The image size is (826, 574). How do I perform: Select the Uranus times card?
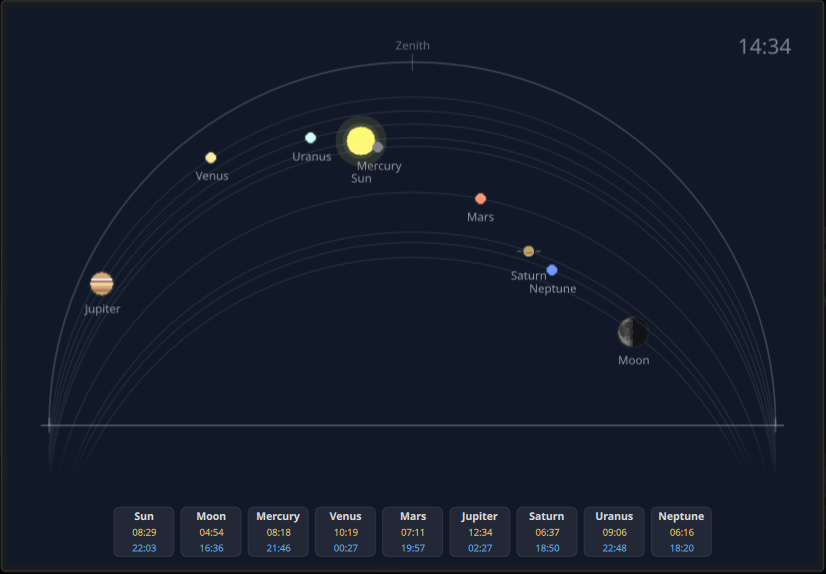614,532
